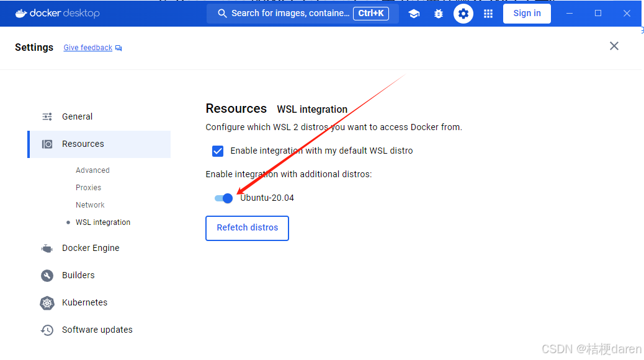Click the WSL integration page subtitle
This screenshot has height=360, width=644.
(312, 110)
